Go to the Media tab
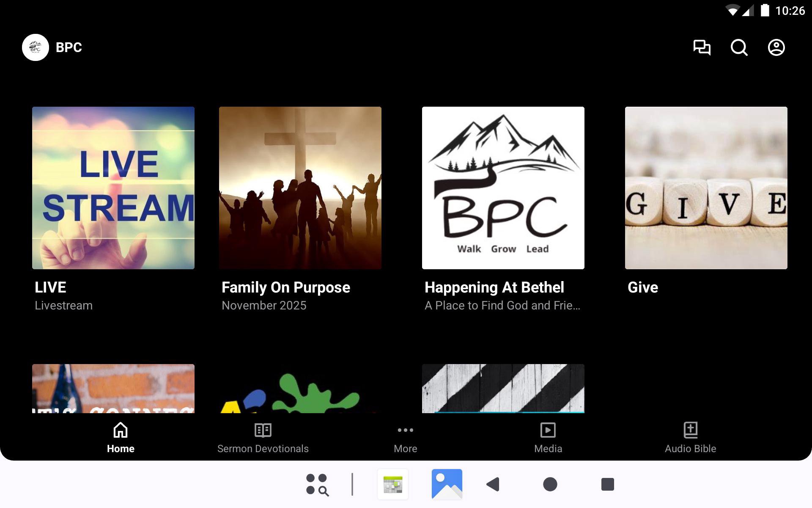This screenshot has width=812, height=508. 548,438
